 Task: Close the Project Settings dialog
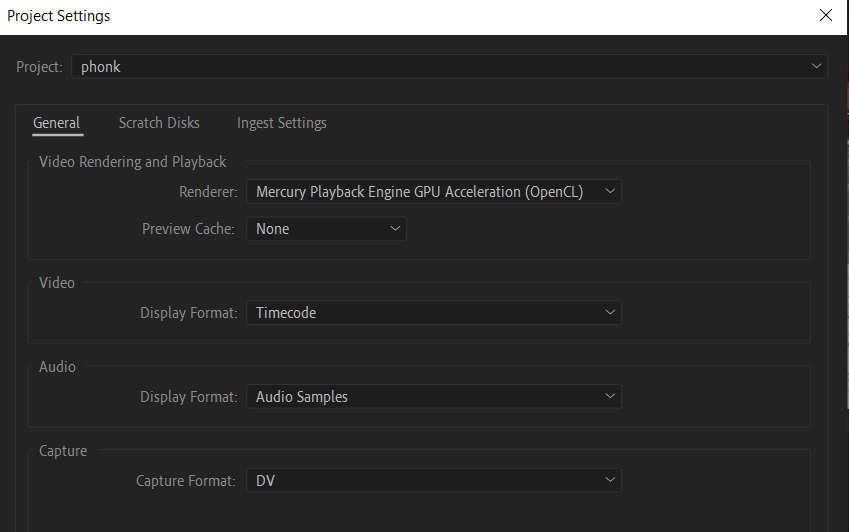click(825, 15)
